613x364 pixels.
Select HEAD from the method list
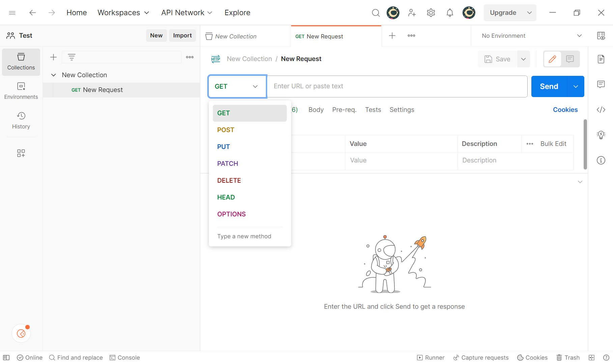click(250, 198)
